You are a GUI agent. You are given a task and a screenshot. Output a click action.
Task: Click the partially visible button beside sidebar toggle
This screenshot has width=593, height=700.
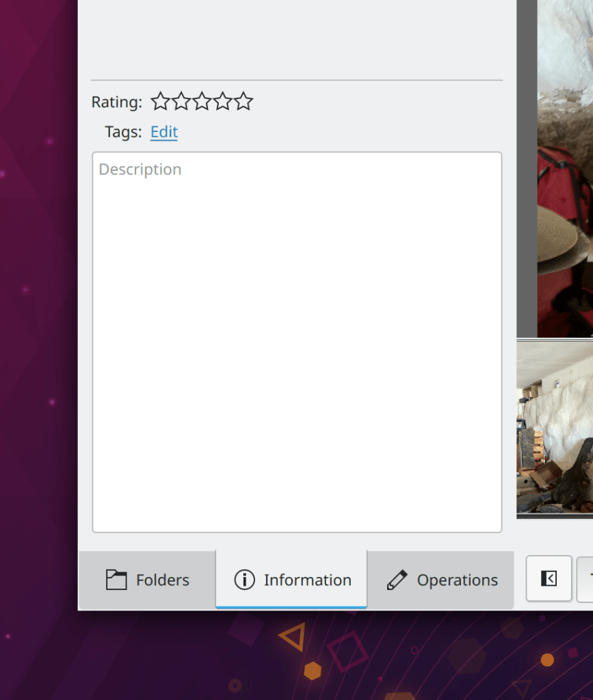tap(585, 579)
